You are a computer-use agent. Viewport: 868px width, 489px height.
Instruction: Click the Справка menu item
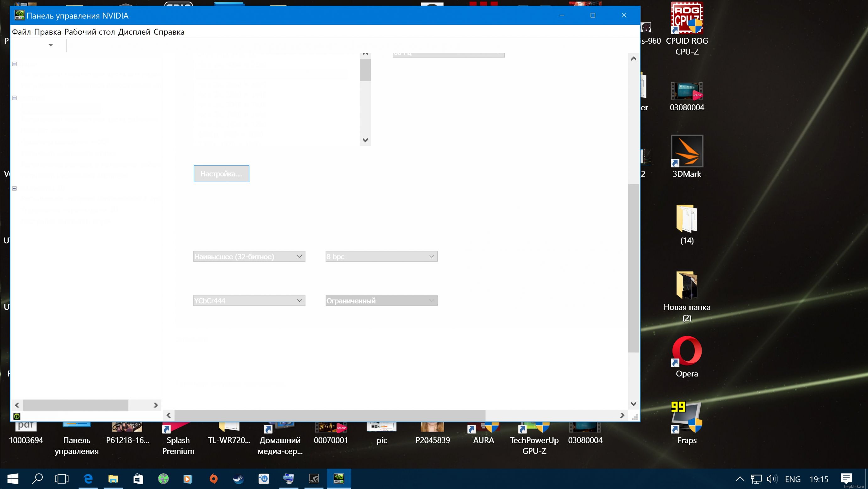click(x=169, y=32)
